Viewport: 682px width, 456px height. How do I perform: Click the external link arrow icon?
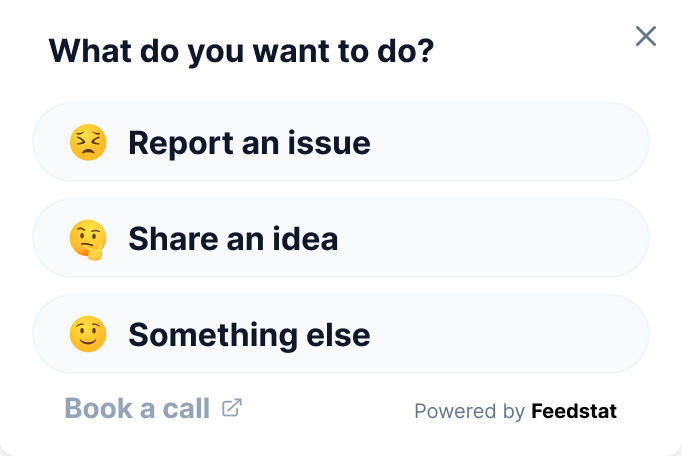[x=232, y=408]
